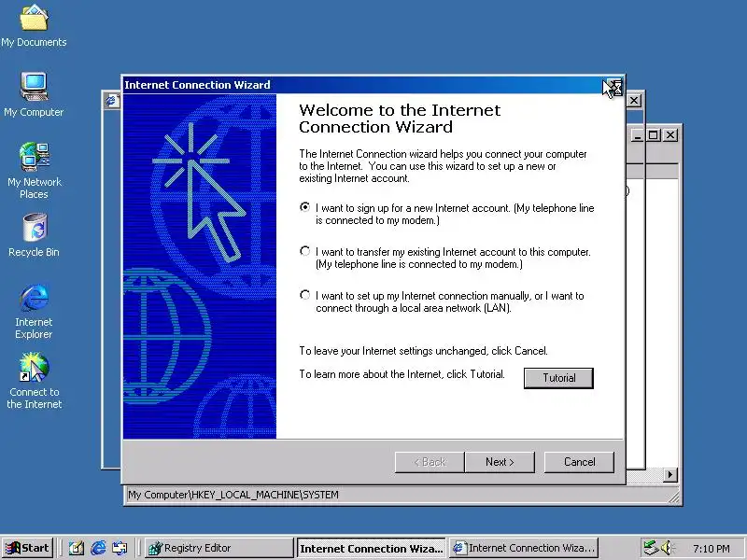
Task: Open volume speaker tray icon
Action: [667, 548]
